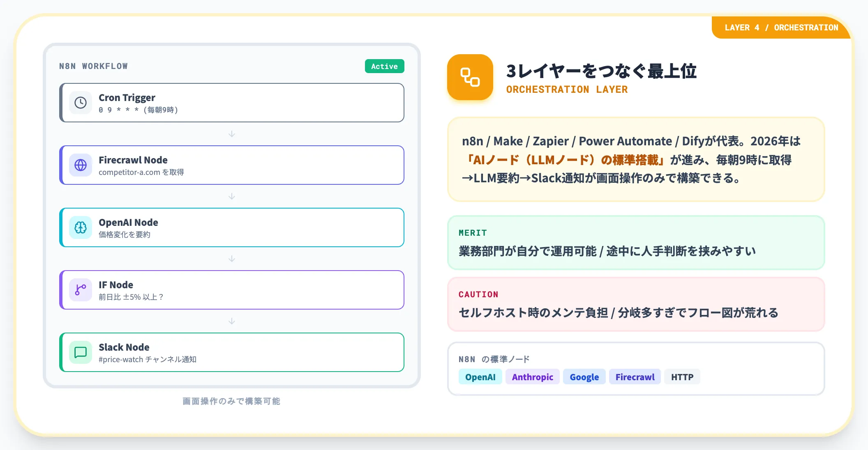Click the '画面操作のみで構築可能' caption
868x450 pixels.
click(231, 401)
